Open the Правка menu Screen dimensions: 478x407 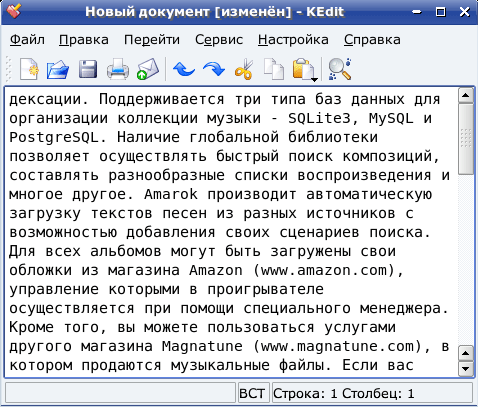[84, 40]
